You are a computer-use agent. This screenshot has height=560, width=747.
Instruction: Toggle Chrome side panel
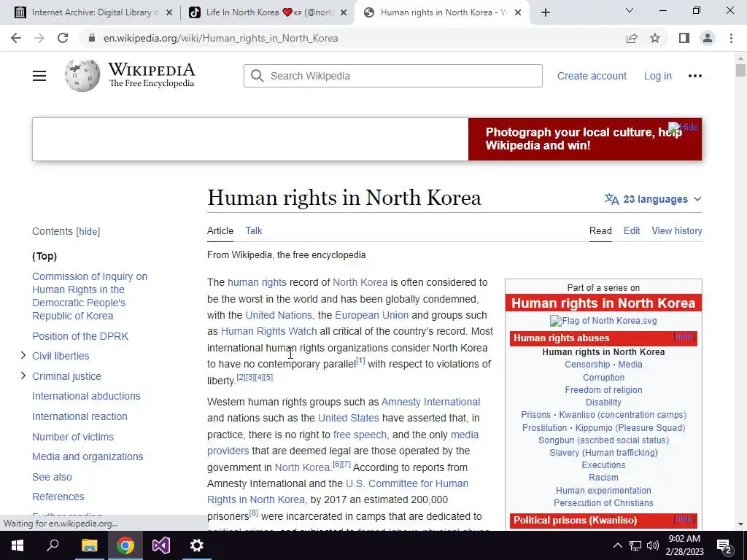coord(684,38)
